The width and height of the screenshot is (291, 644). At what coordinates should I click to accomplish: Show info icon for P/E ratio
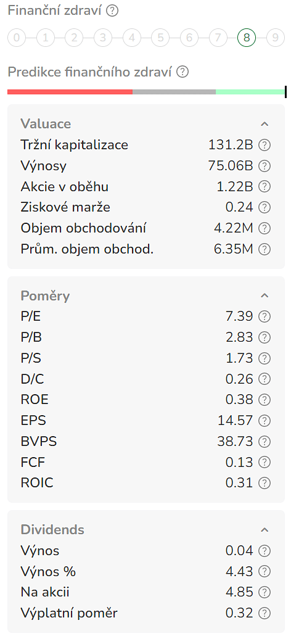[x=264, y=316]
